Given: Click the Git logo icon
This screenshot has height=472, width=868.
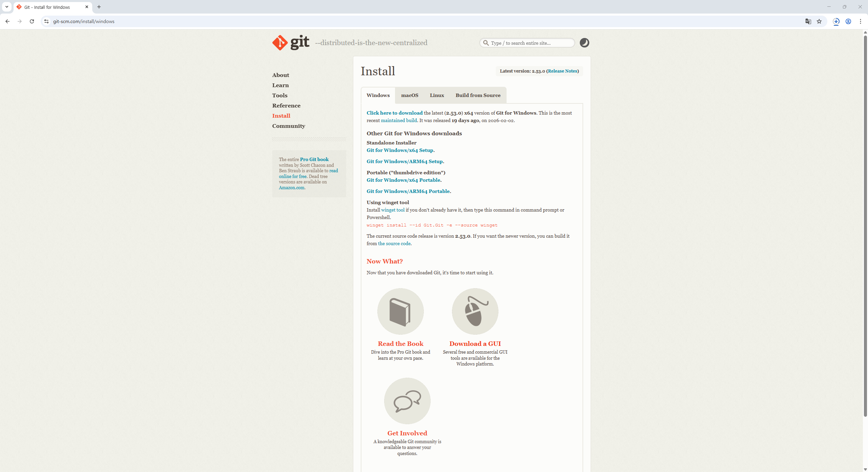Looking at the screenshot, I should (x=280, y=43).
